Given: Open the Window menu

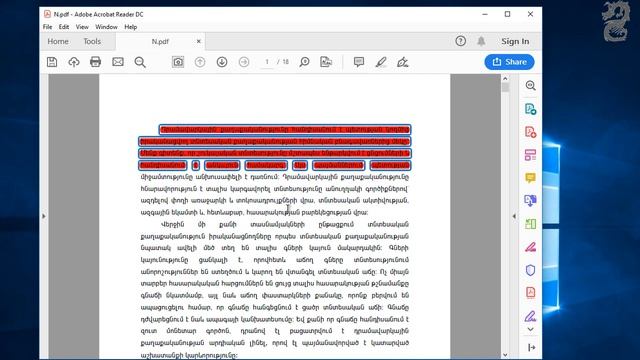Looking at the screenshot, I should pos(106,27).
